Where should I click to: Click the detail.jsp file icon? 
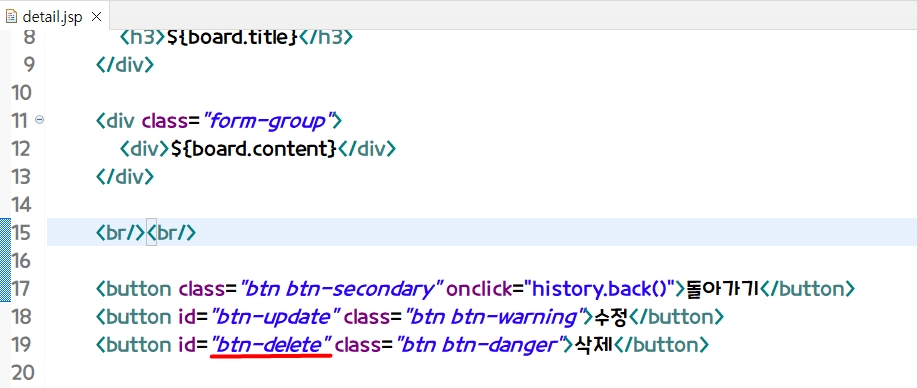click(12, 17)
